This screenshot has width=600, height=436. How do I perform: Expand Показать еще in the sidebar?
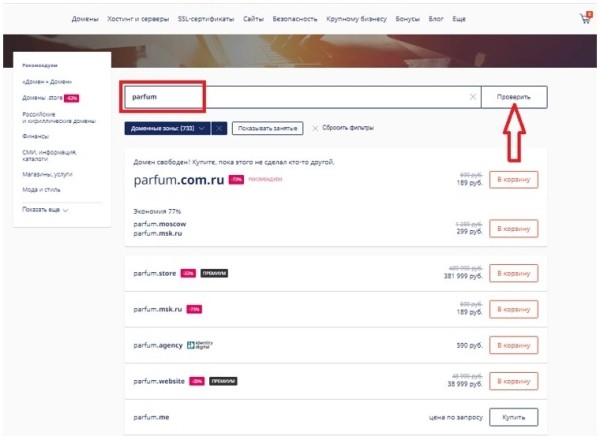click(52, 210)
